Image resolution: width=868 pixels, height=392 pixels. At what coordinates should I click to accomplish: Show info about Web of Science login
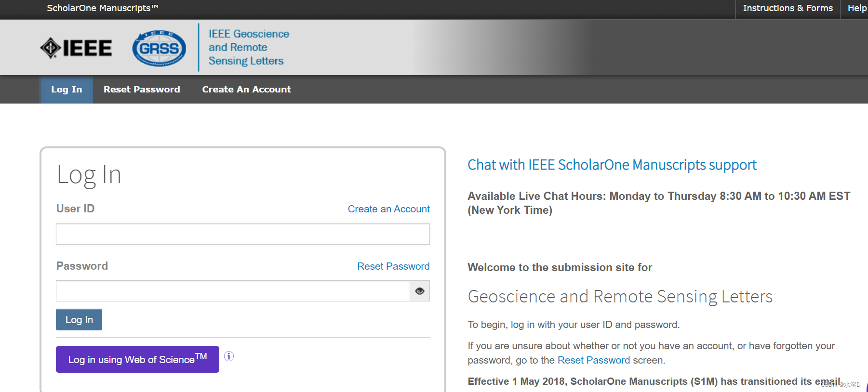click(x=229, y=356)
